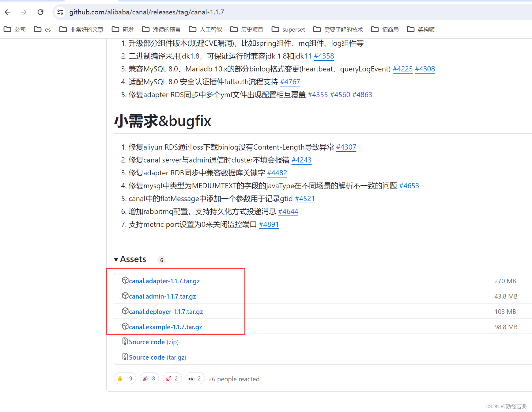The image size is (532, 412).
Task: Open issue link #4767
Action: click(290, 82)
